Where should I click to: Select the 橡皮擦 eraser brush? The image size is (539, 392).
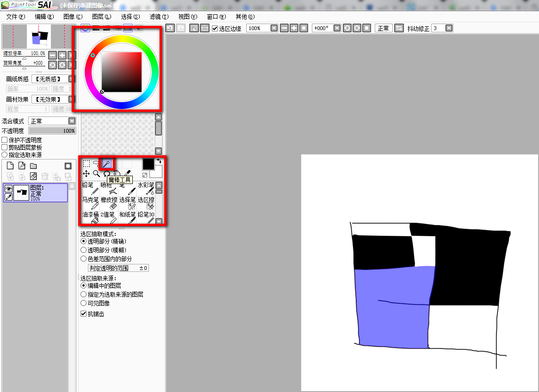pyautogui.click(x=109, y=203)
